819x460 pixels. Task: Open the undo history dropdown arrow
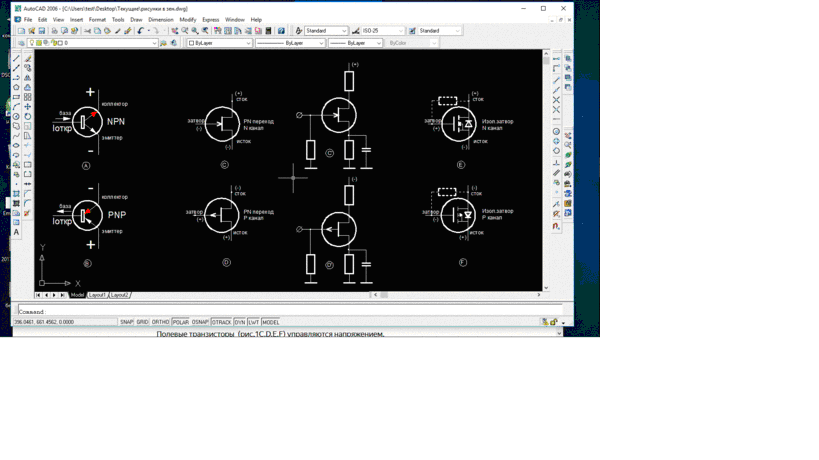click(148, 31)
